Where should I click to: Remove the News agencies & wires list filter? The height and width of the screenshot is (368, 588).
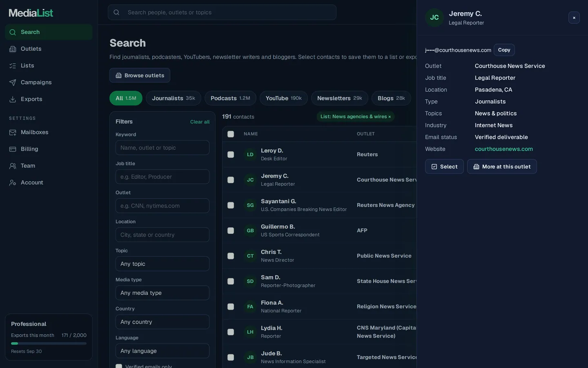coord(390,117)
